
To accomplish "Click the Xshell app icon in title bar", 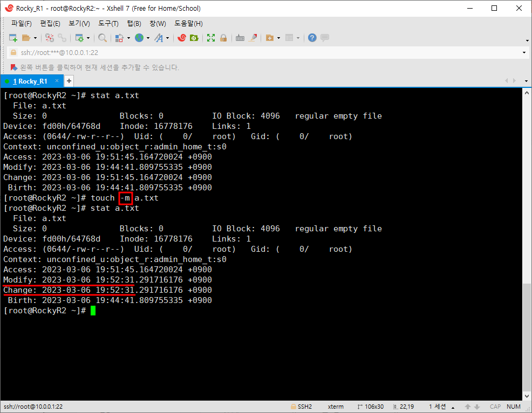I will tap(9, 8).
